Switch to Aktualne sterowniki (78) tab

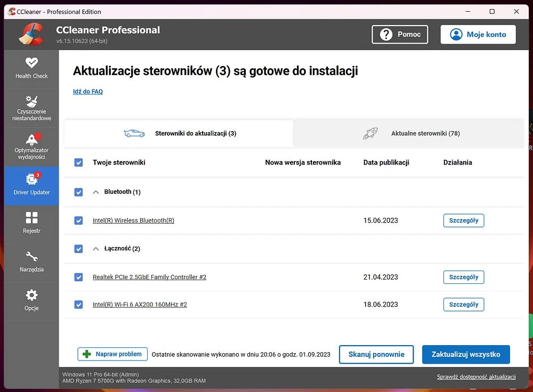(x=409, y=133)
